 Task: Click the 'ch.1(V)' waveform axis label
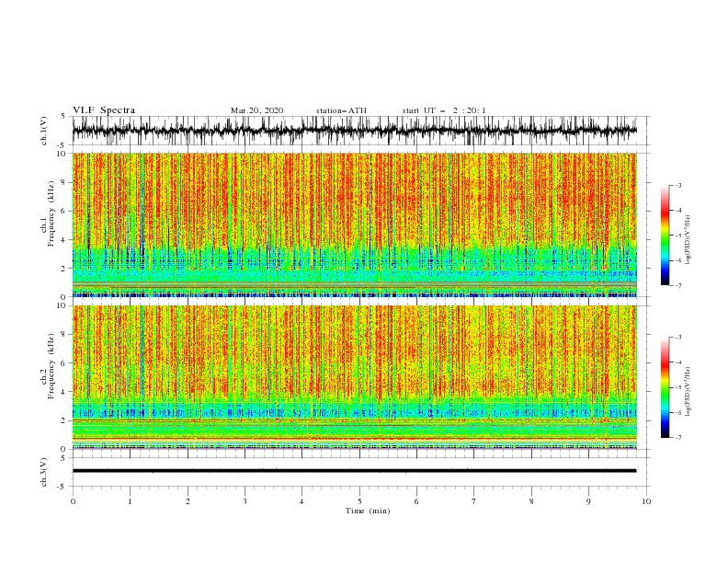tap(44, 131)
